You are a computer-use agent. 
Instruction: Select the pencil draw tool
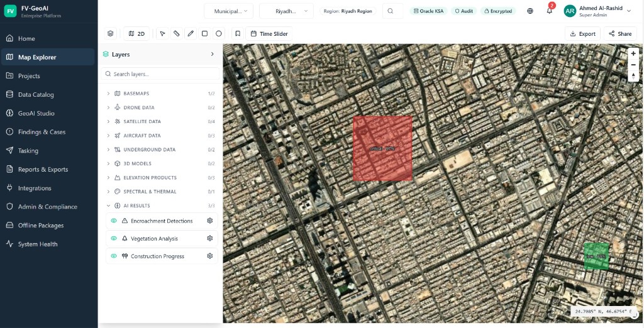(191, 34)
